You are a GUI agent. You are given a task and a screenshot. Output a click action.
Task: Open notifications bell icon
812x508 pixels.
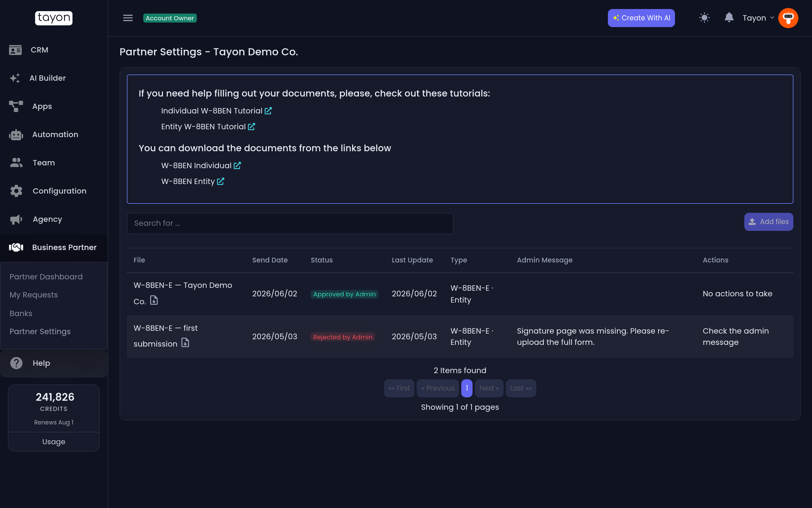[x=729, y=17]
